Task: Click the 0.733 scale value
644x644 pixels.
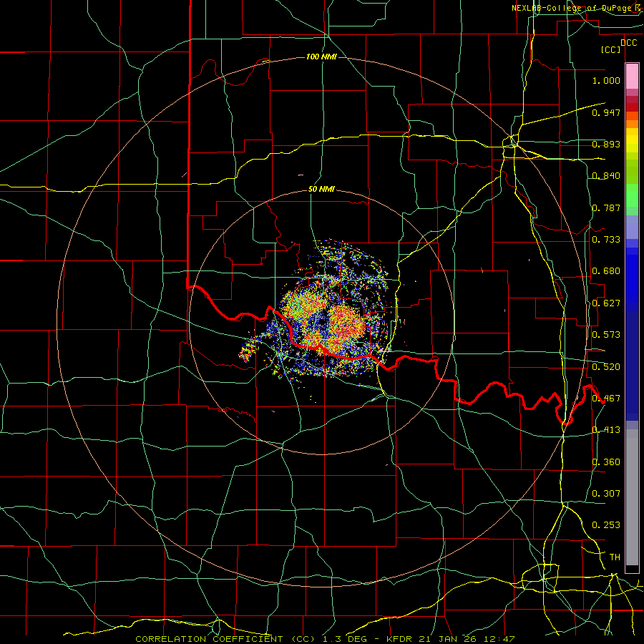Action: [x=606, y=240]
